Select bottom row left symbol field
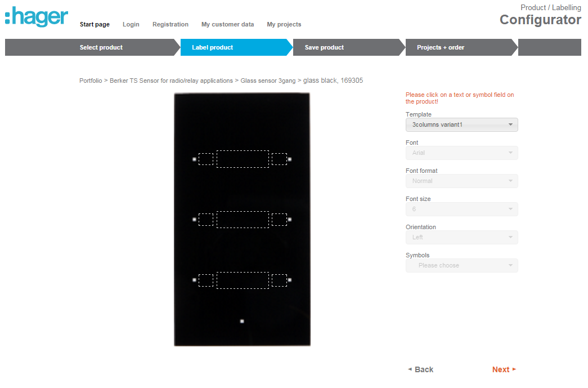 pos(206,280)
